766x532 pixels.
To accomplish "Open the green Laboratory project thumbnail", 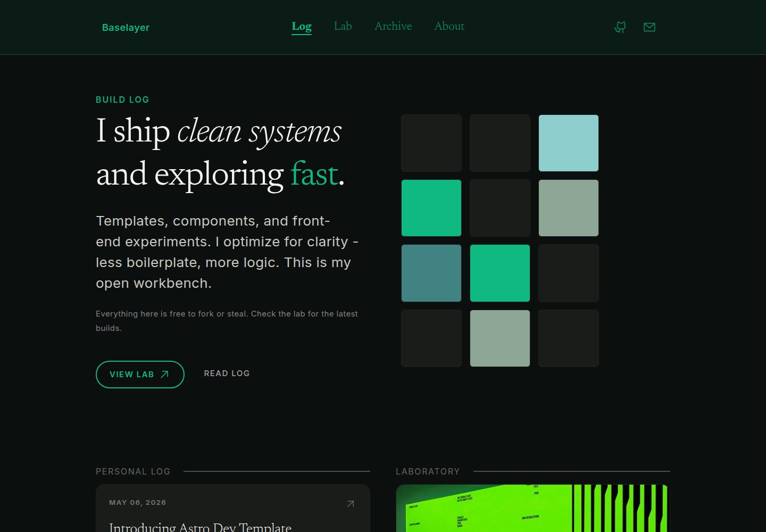I will coord(533,508).
